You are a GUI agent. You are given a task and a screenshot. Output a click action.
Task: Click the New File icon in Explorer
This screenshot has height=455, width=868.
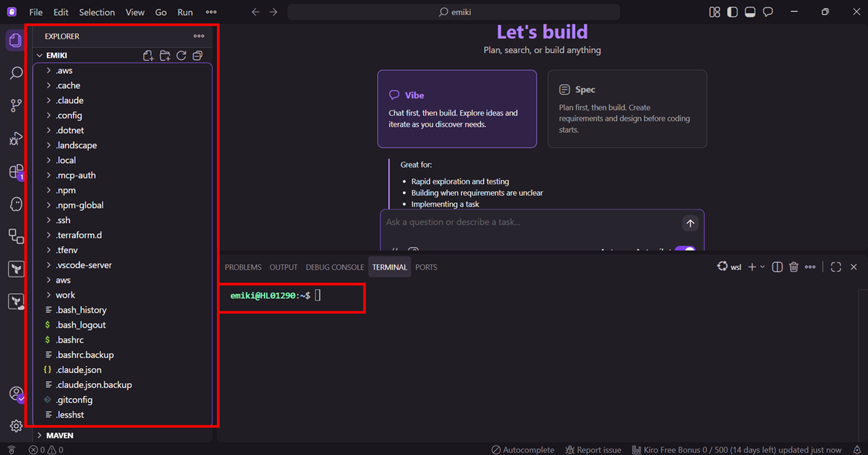point(149,56)
